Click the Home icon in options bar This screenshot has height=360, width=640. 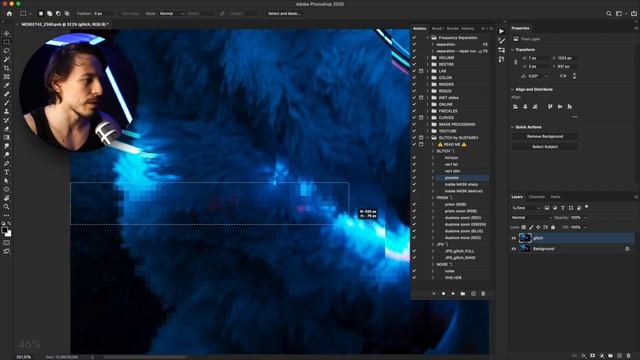tap(9, 13)
